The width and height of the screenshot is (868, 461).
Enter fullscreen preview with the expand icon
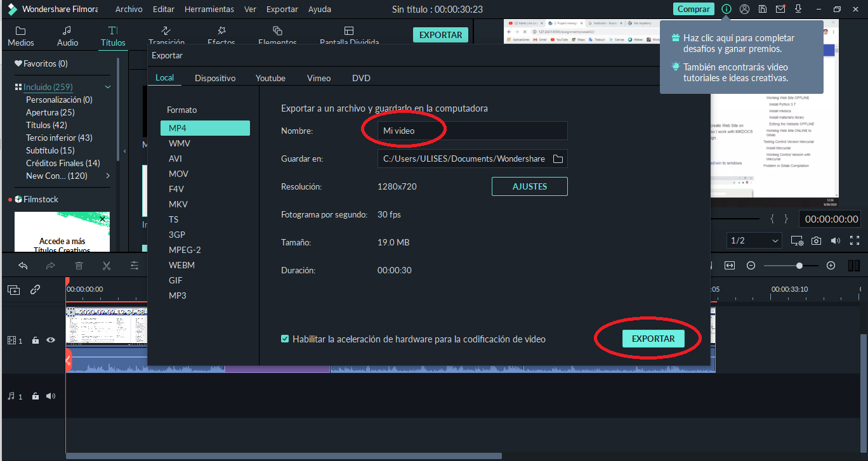click(x=855, y=240)
